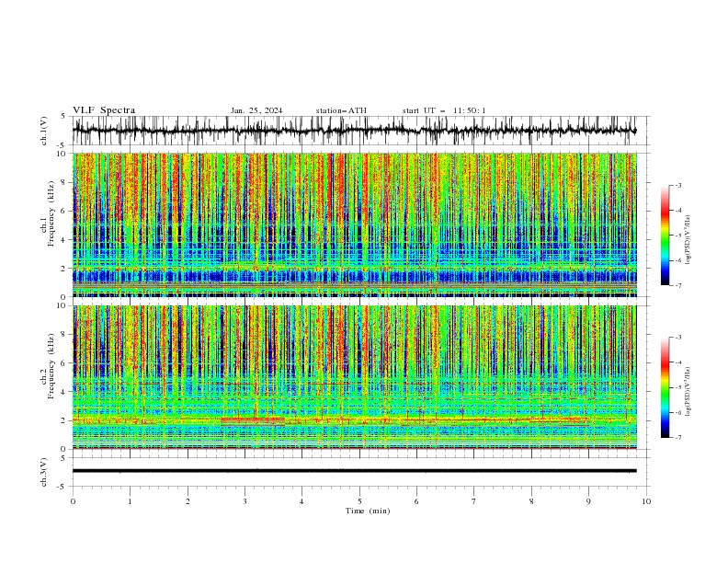The width and height of the screenshot is (728, 563).
Task: Click the "-7" tick on ch.1 color bar
Action: point(677,285)
